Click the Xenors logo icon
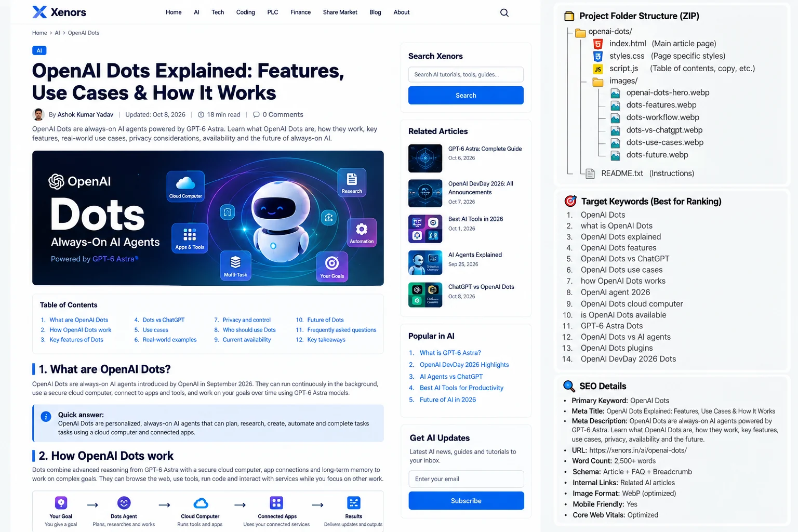 pyautogui.click(x=39, y=12)
